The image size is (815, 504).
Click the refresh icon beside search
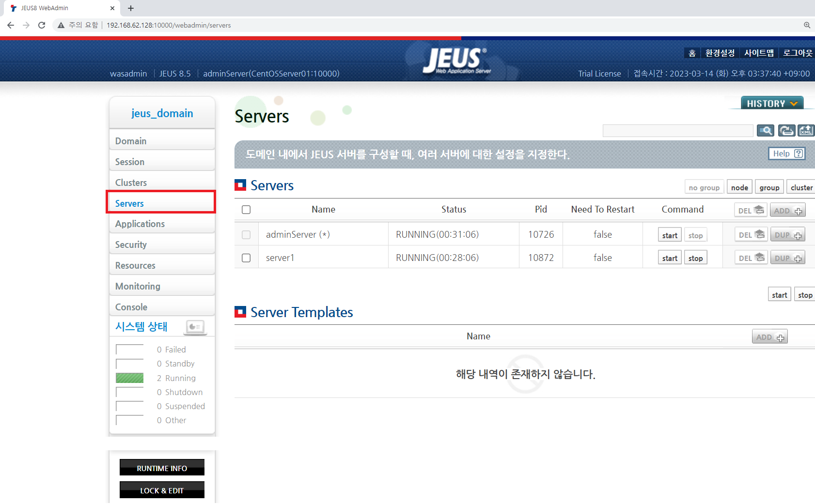point(786,131)
